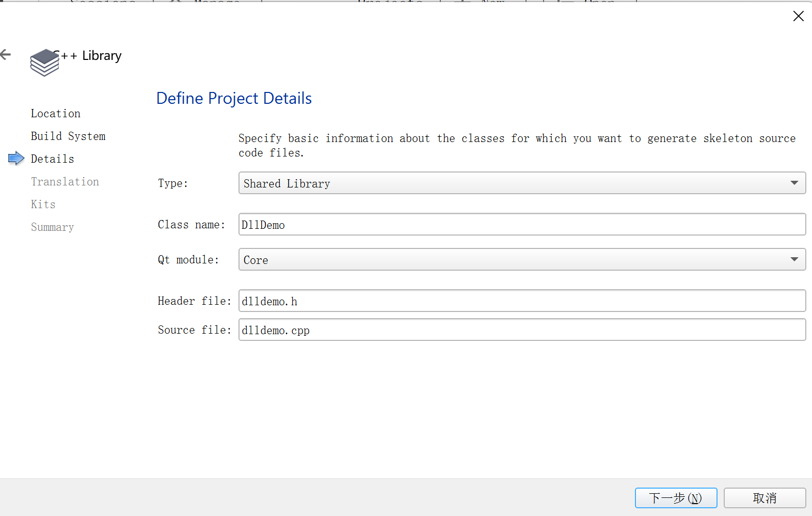Open the Type dropdown arrow
812x516 pixels.
point(794,183)
